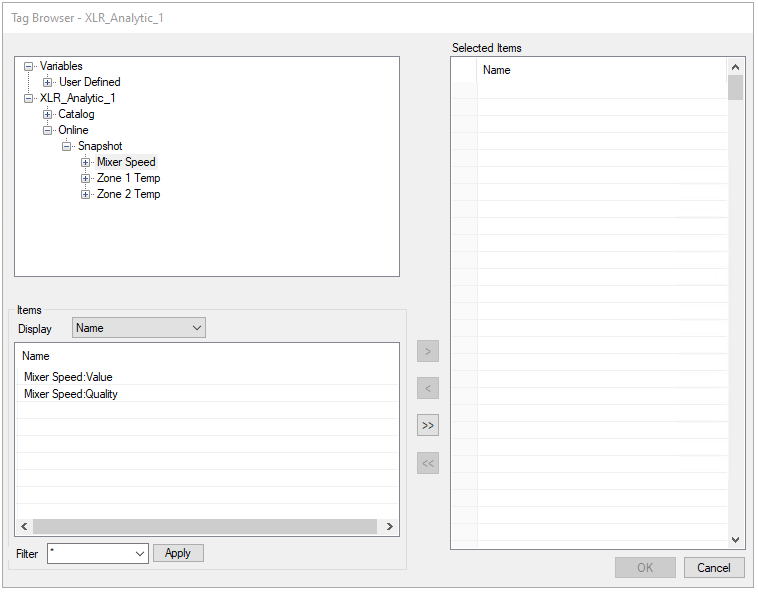Expand the Zone 1 Temp node

(86, 178)
